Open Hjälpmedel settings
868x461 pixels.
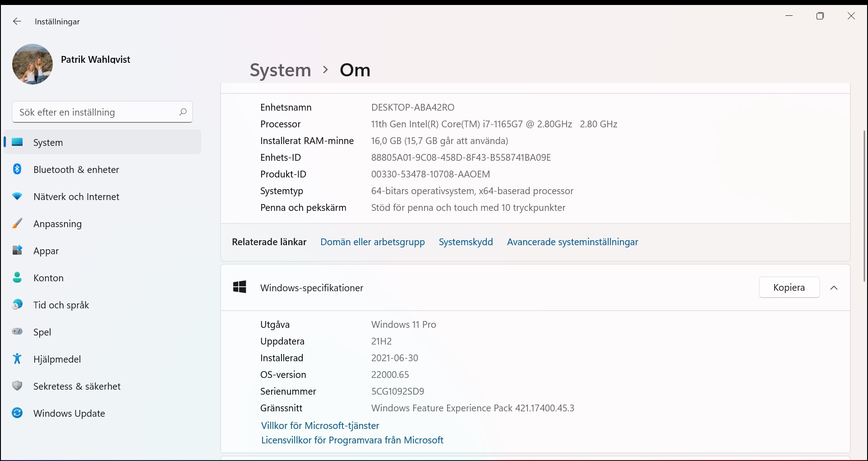[102, 359]
